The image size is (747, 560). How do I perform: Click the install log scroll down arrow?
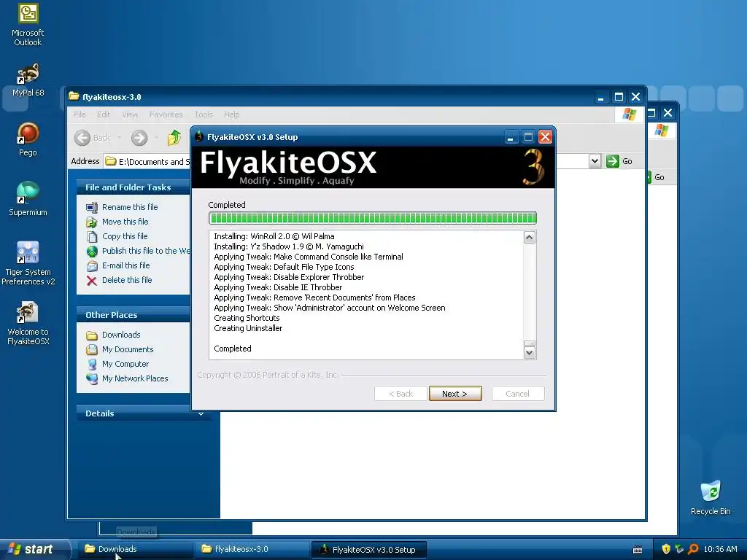point(530,353)
